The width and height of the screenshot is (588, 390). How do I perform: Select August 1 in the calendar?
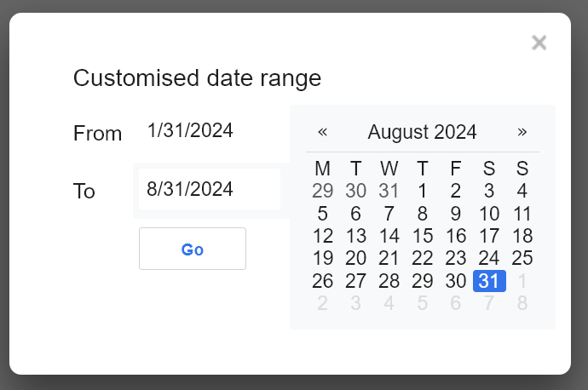pos(423,191)
